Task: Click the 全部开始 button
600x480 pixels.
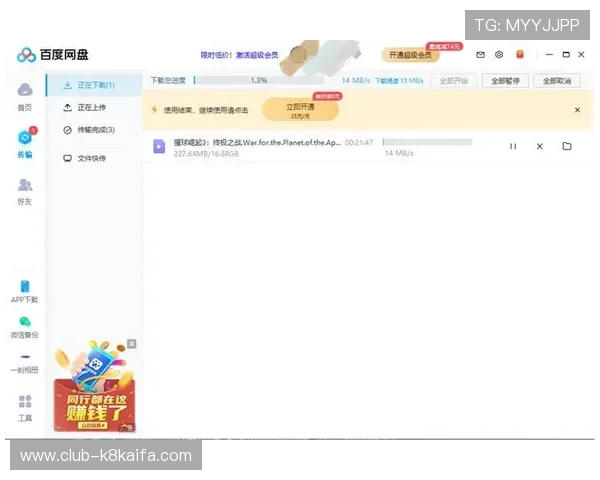Action: point(453,81)
